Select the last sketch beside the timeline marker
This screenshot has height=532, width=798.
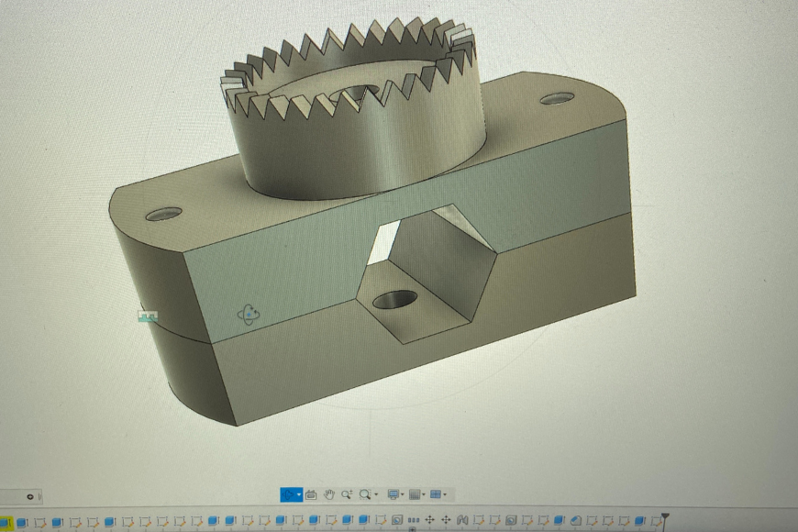tap(657, 521)
